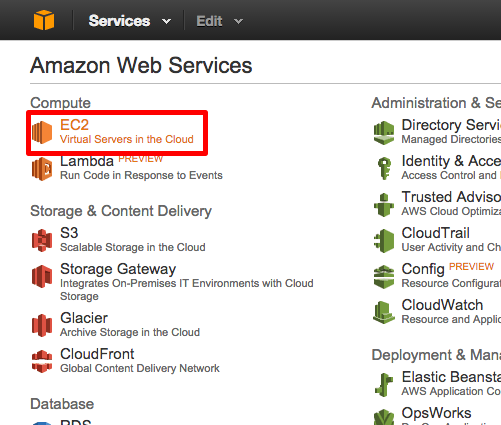This screenshot has width=501, height=425.
Task: Click the S3 bucket icon
Action: pos(42,240)
